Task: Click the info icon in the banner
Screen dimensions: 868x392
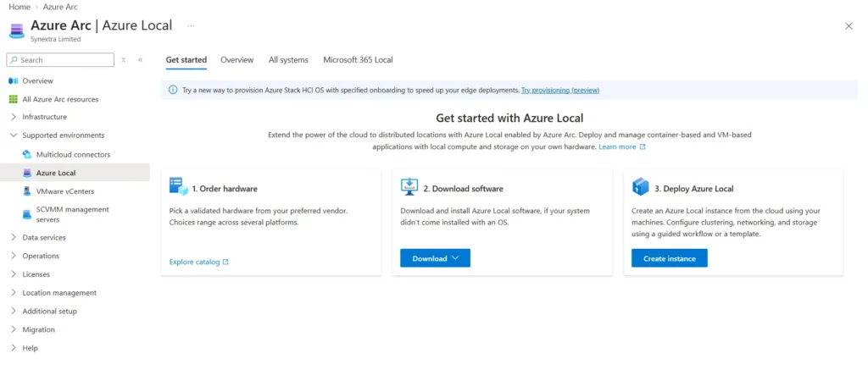Action: (173, 90)
